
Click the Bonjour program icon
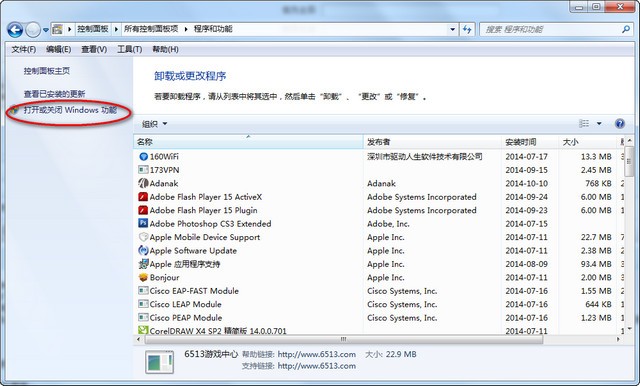coord(143,277)
